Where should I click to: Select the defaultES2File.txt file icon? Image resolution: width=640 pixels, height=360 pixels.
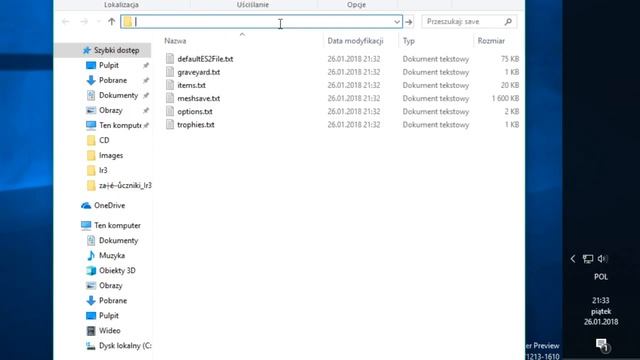click(170, 59)
